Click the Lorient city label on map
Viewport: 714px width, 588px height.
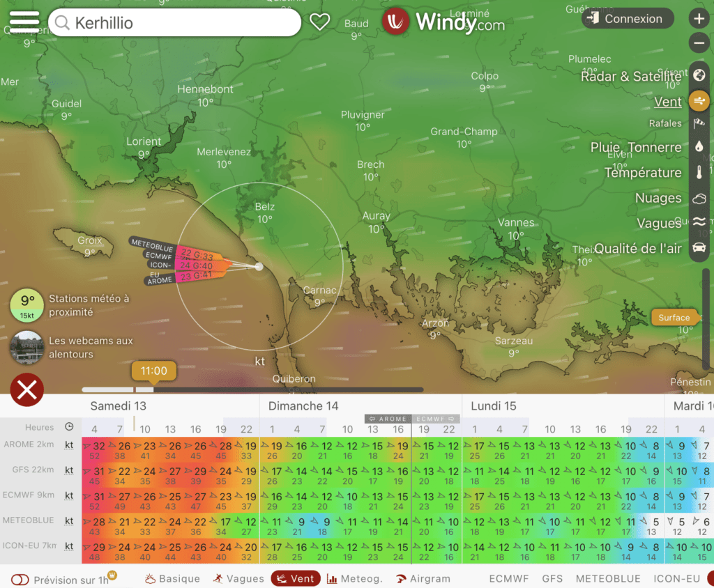point(144,141)
